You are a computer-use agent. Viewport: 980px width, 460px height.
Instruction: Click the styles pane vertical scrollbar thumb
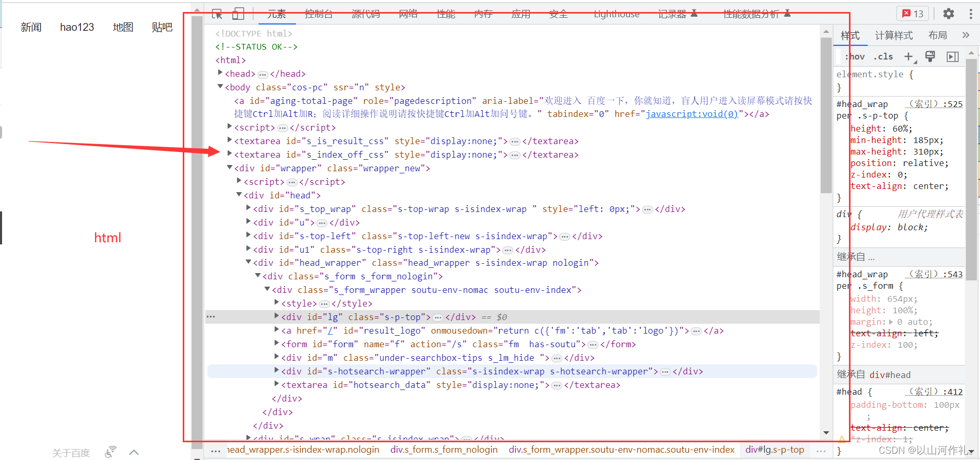tap(971, 170)
